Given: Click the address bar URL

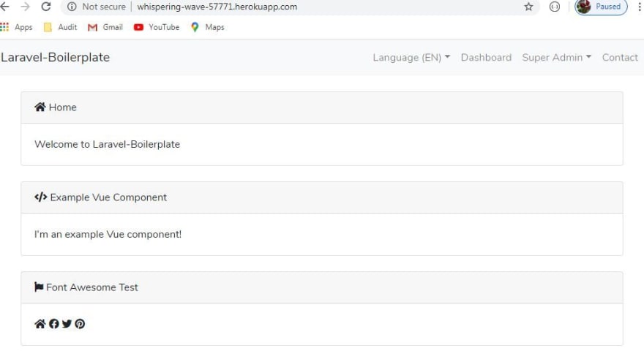Looking at the screenshot, I should pos(217,7).
